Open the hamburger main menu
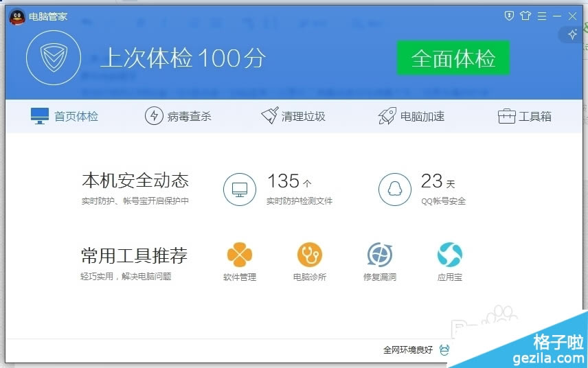 (542, 15)
